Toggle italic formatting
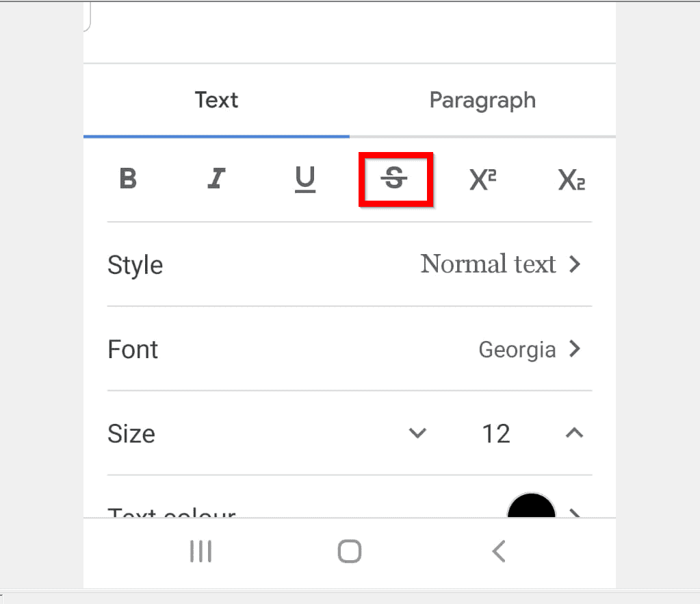This screenshot has height=604, width=700. tap(216, 179)
